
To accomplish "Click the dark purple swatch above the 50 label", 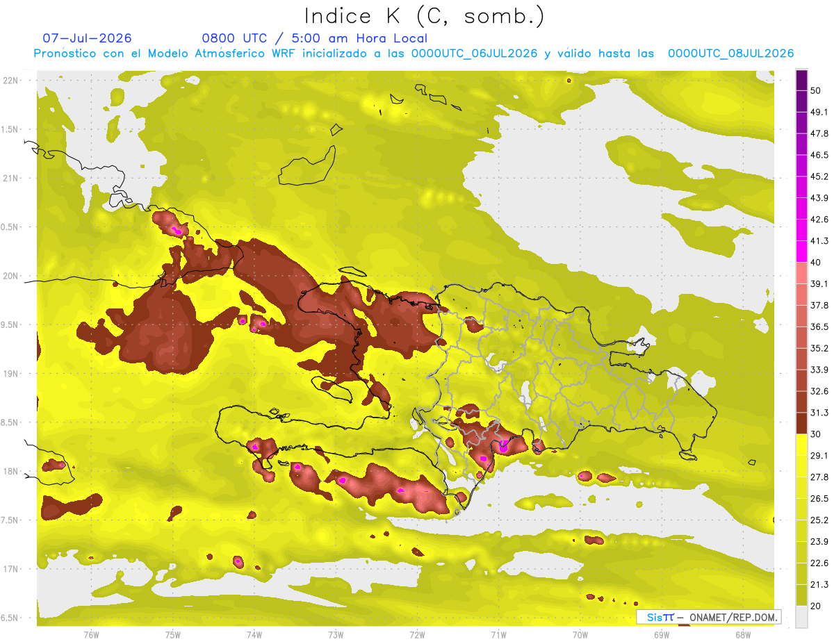I will 801,81.
